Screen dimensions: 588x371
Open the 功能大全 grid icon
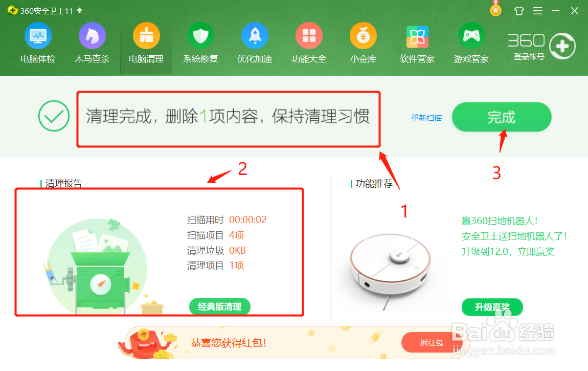click(x=309, y=36)
